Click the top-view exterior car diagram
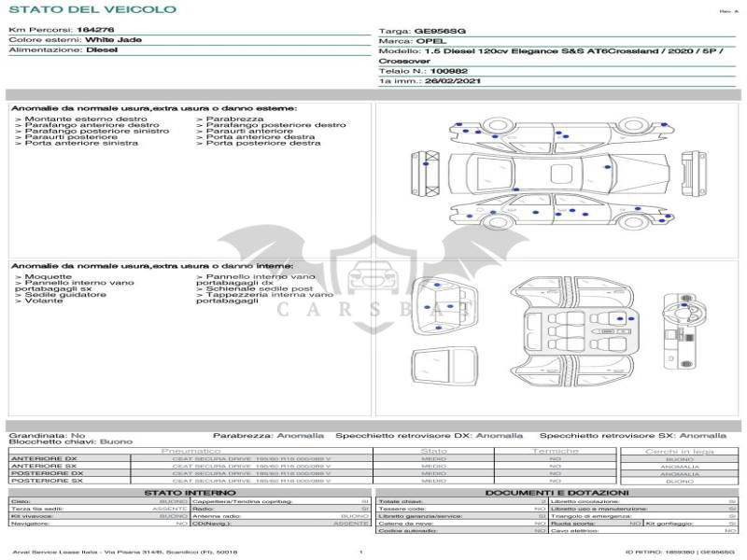This screenshot has height=560, width=747. 551,173
